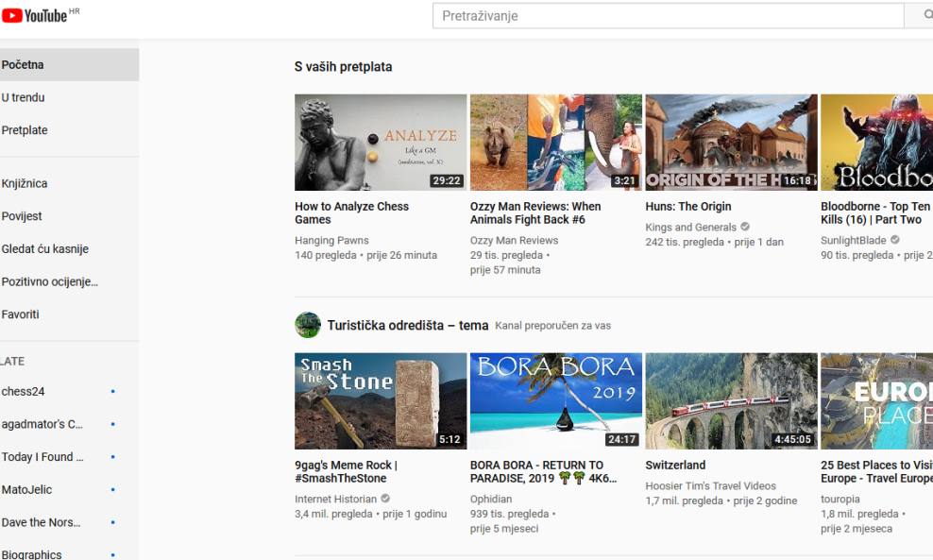Click blue dot next to Today I Found
The height and width of the screenshot is (560, 933).
112,457
